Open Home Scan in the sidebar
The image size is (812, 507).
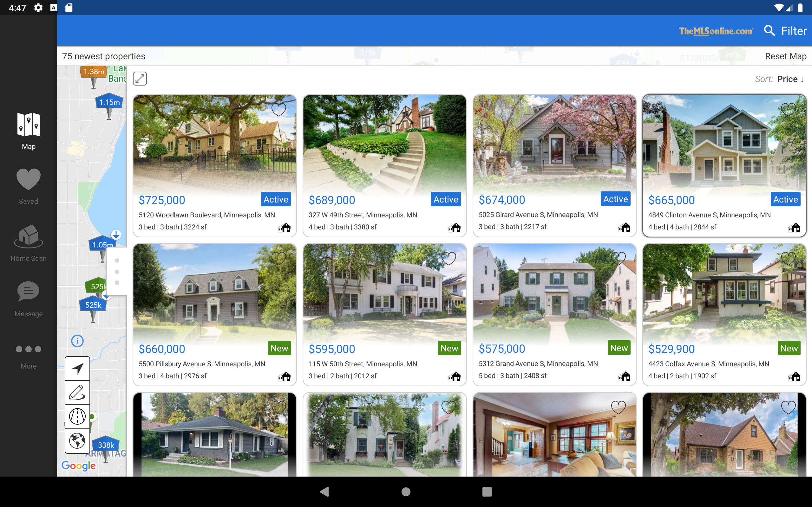pos(29,243)
